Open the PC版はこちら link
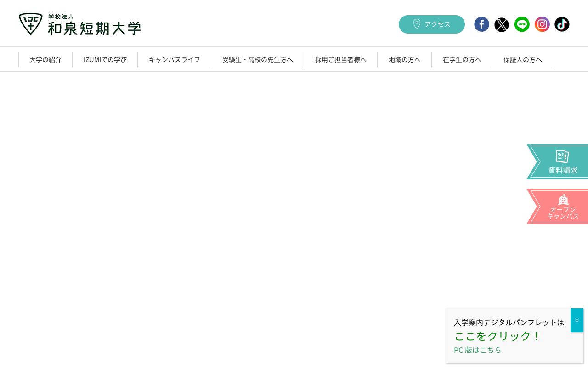588x368 pixels. [x=478, y=350]
